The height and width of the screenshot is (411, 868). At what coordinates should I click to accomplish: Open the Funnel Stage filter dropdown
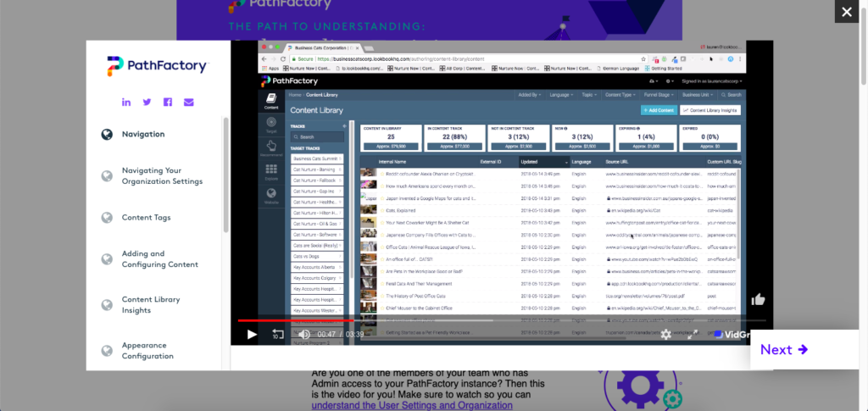click(x=659, y=95)
